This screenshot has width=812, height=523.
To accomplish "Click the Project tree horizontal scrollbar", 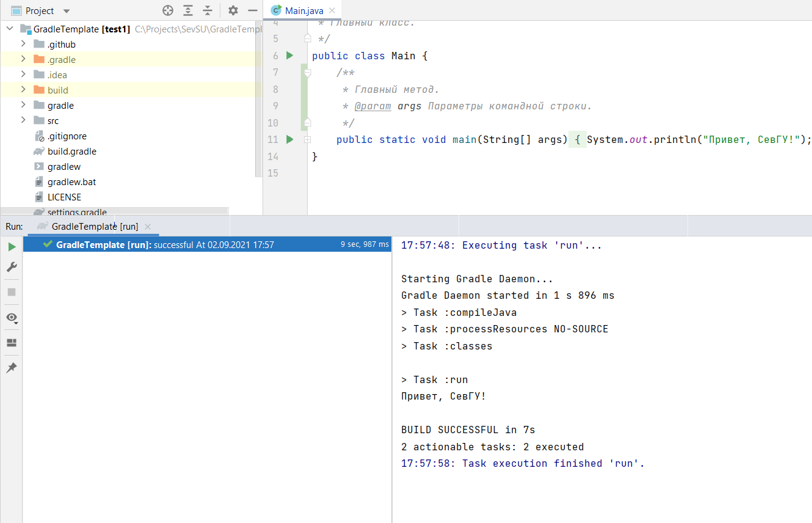I will coord(115,211).
